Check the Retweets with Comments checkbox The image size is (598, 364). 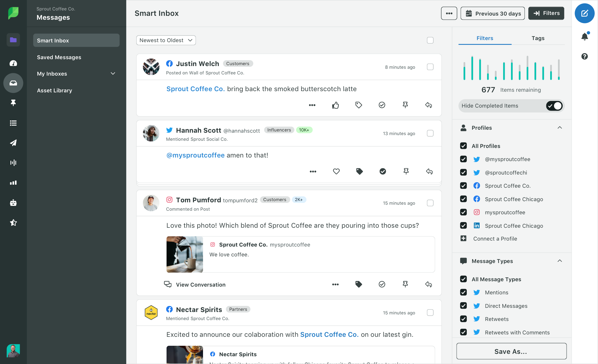pyautogui.click(x=463, y=332)
